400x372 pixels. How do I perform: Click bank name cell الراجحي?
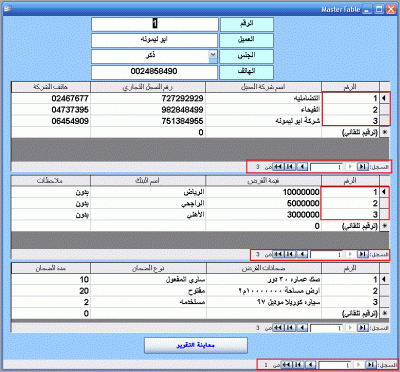tap(148, 203)
